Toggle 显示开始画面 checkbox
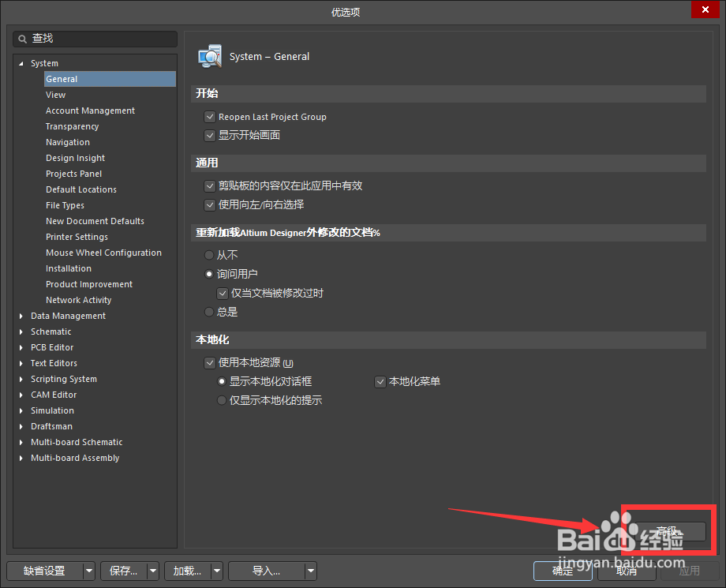 click(210, 135)
